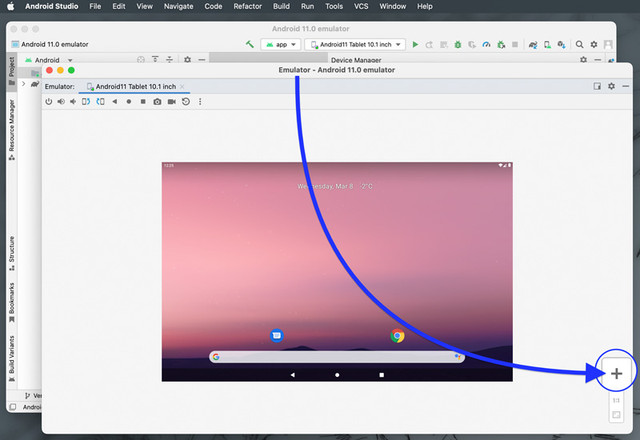Click the Back triangle in the emulator toolbar
The image size is (640, 440).
pyautogui.click(x=115, y=102)
